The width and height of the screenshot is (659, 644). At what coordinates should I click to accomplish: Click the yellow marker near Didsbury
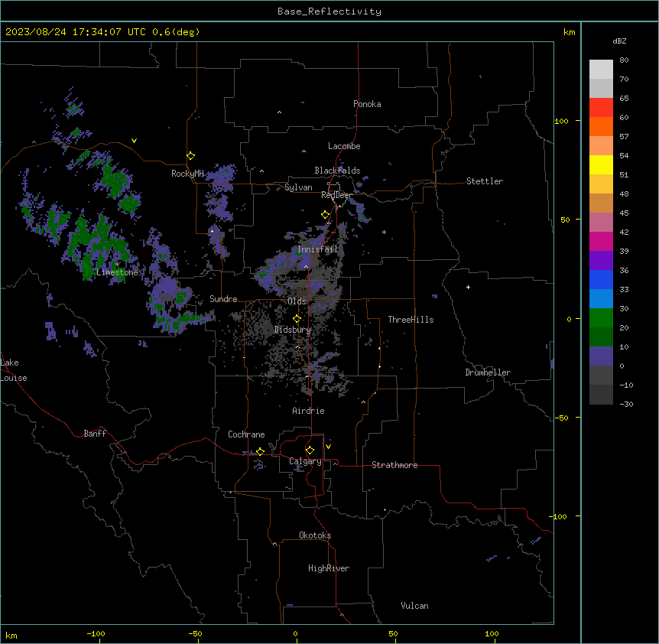pos(297,319)
